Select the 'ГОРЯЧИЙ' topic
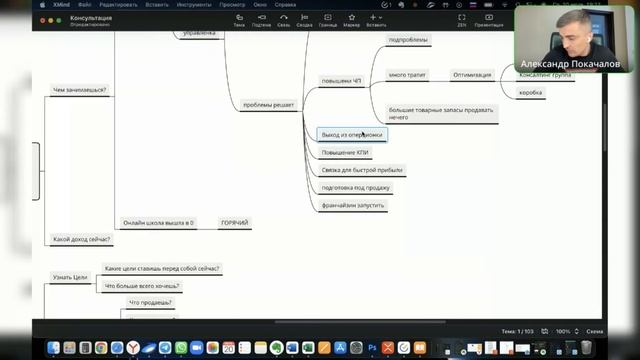The image size is (640, 360). coord(235,223)
